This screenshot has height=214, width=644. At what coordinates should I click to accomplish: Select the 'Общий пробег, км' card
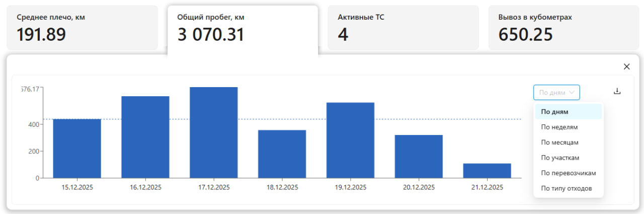[243, 28]
